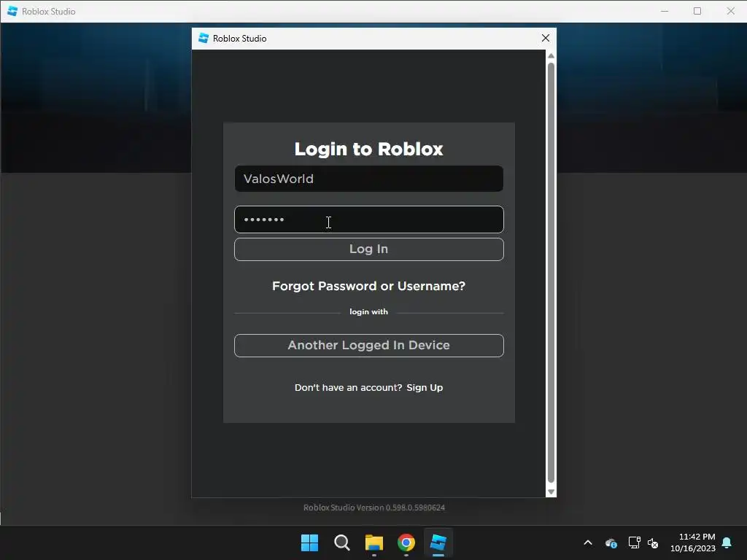747x560 pixels.
Task: Choose Another Logged In Device login
Action: (x=368, y=345)
